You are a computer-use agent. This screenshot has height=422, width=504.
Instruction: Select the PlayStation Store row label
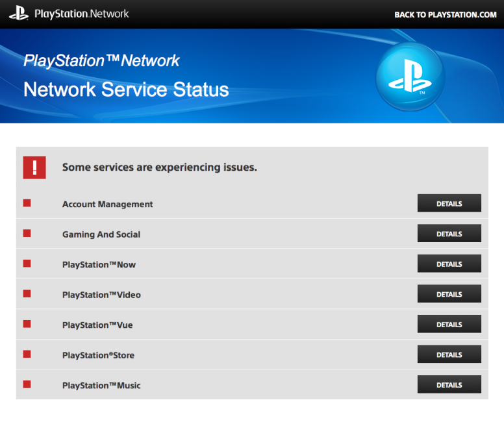click(98, 356)
